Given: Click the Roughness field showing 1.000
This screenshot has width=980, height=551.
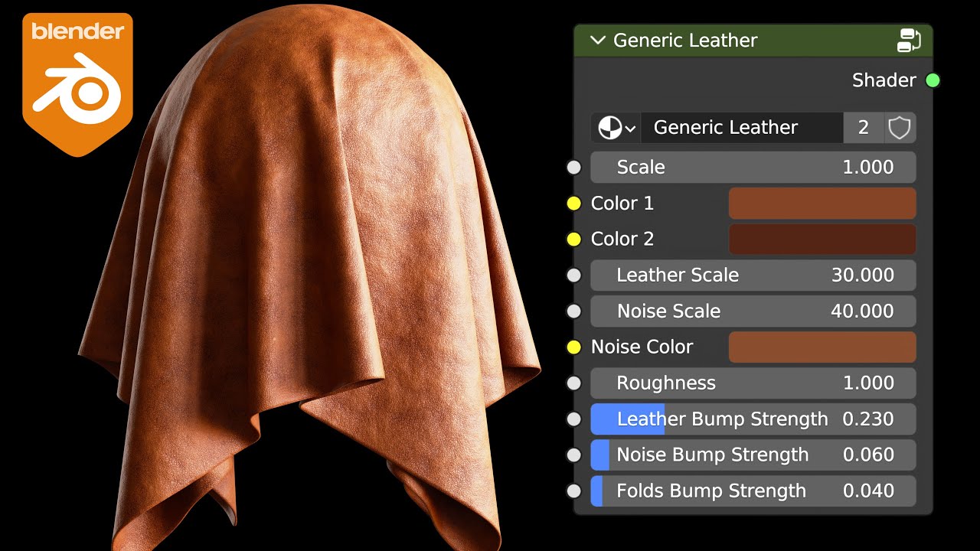Looking at the screenshot, I should tap(753, 383).
